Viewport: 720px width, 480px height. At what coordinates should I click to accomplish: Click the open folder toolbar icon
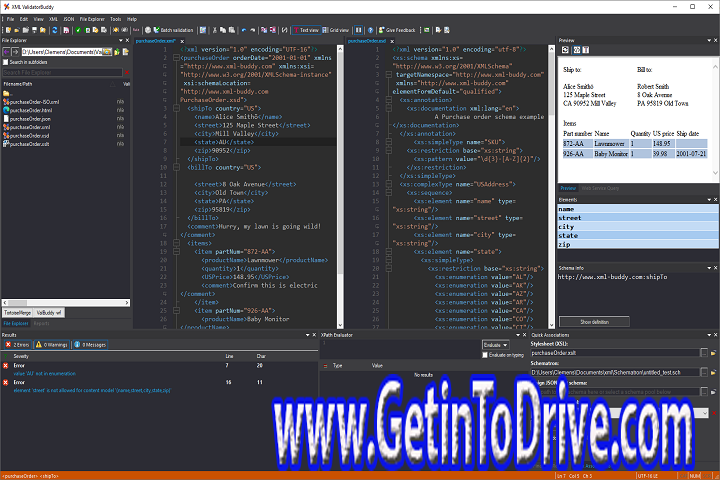(17, 30)
